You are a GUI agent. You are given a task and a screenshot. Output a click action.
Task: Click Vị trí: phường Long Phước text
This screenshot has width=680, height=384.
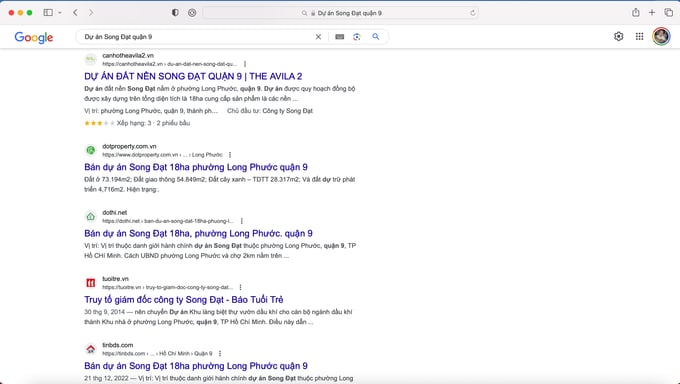pyautogui.click(x=151, y=111)
